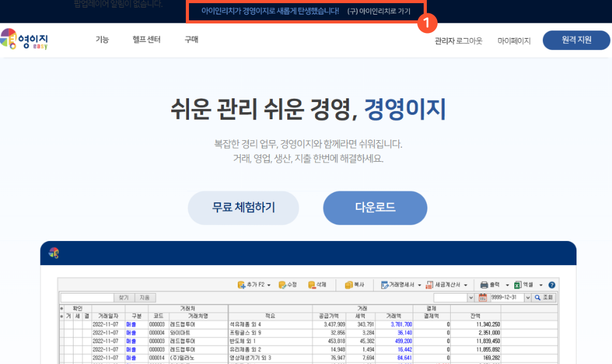612x364 pixels.
Task: Click the 추가 F2 add icon
Action: 242,285
